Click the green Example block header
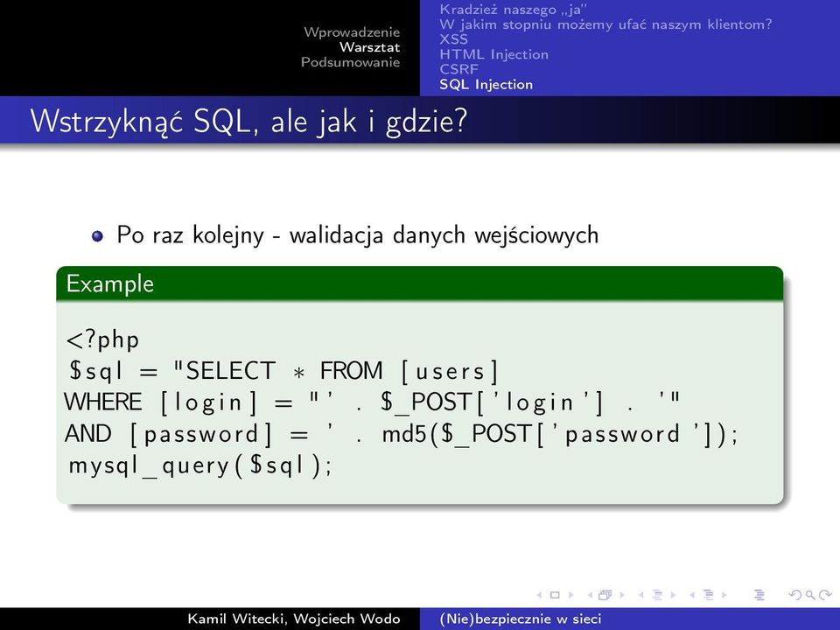This screenshot has height=630, width=840. tap(419, 283)
